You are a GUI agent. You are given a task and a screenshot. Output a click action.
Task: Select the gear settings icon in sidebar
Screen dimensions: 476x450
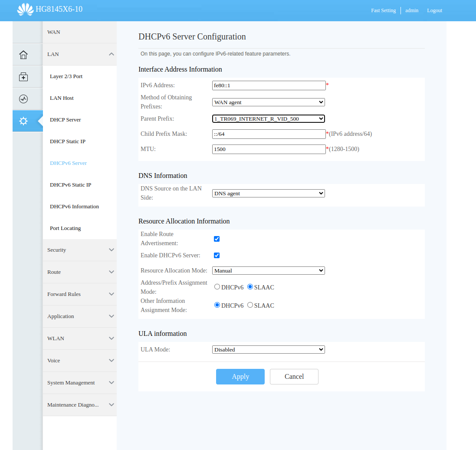(23, 121)
